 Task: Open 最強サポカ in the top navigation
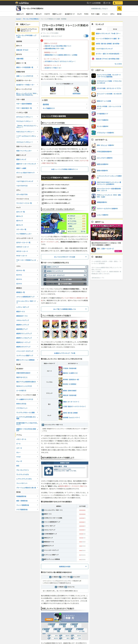pos(30,14)
